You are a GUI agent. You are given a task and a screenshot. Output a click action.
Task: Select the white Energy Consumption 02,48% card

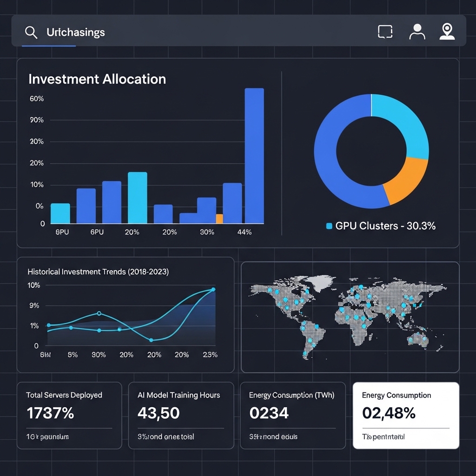point(406,415)
